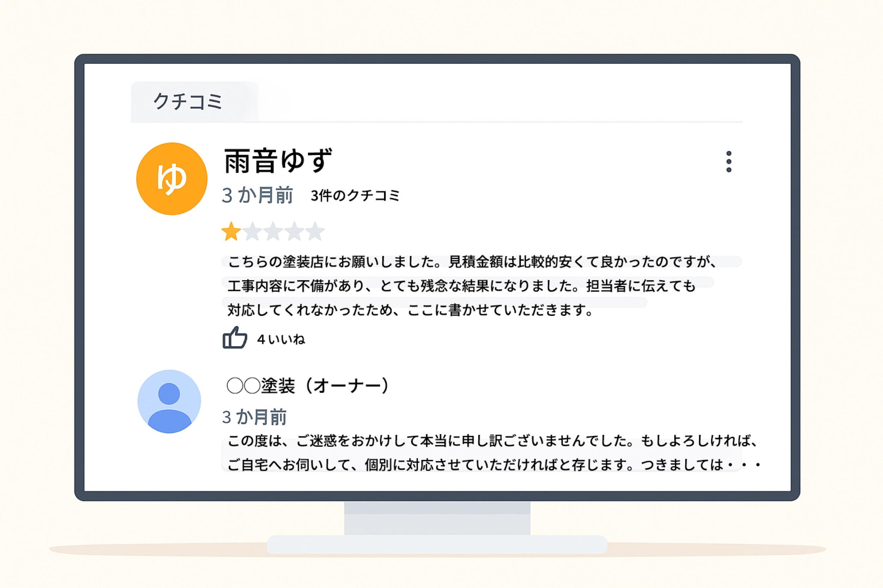Select the fourth rating star
Image resolution: width=883 pixels, height=588 pixels.
(x=294, y=232)
